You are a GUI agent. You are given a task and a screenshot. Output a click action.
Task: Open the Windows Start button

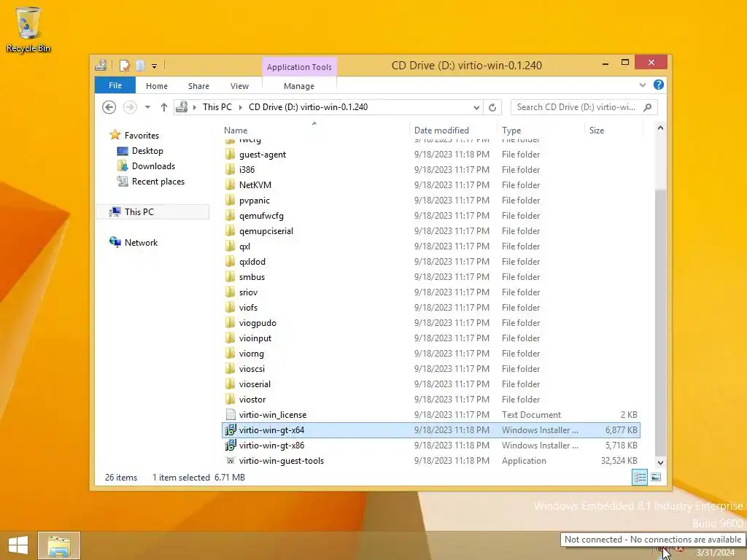[x=18, y=545]
